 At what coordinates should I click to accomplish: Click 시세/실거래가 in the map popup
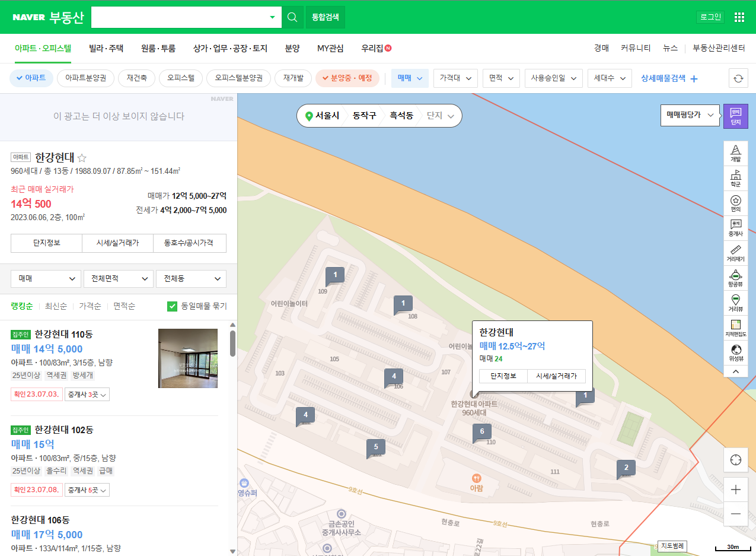[556, 376]
